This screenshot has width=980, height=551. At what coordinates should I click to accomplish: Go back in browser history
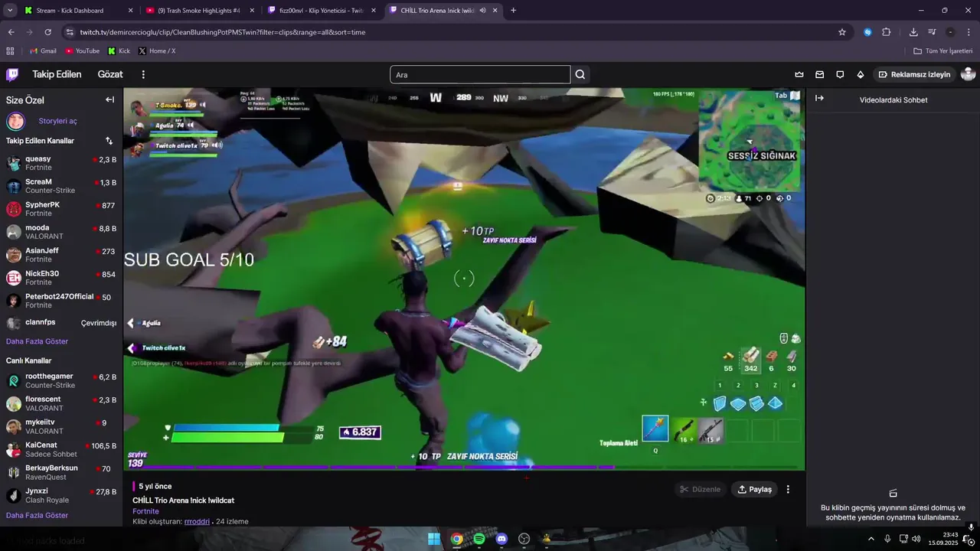point(11,32)
